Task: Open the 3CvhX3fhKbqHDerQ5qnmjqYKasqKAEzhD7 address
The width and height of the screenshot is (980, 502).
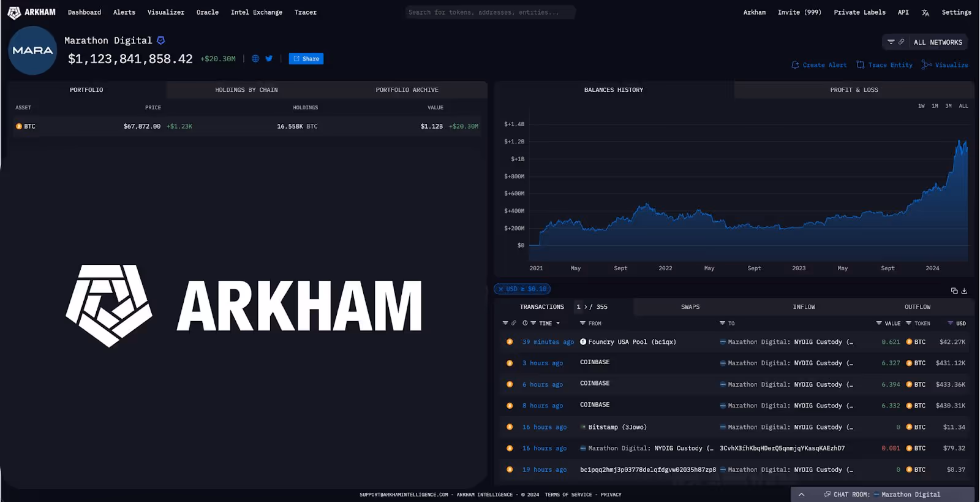Action: point(782,449)
